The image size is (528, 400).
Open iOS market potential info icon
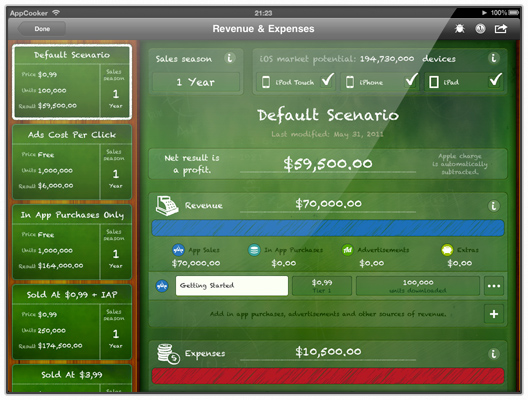tap(493, 58)
